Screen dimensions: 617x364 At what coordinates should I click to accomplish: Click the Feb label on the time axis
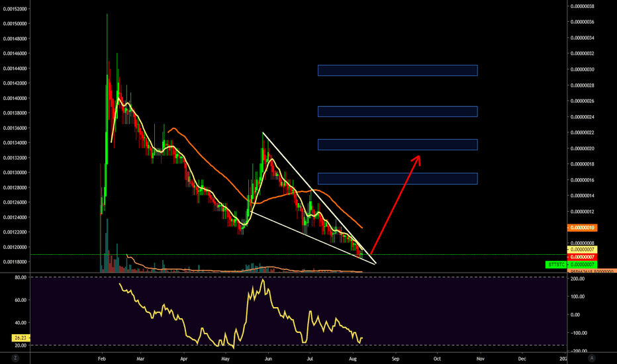point(102,359)
